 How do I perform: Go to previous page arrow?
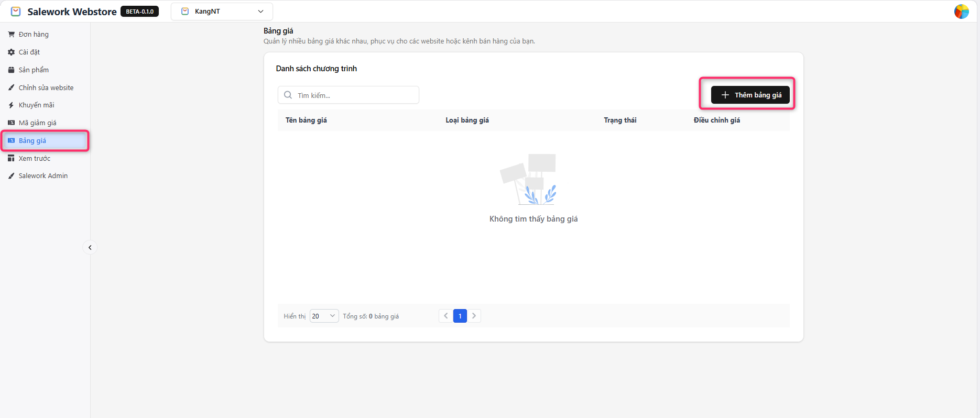pyautogui.click(x=446, y=316)
